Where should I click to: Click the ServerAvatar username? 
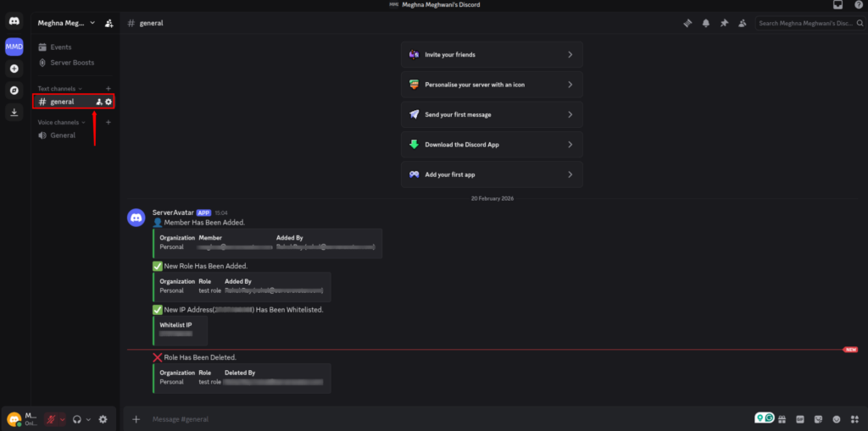click(173, 213)
